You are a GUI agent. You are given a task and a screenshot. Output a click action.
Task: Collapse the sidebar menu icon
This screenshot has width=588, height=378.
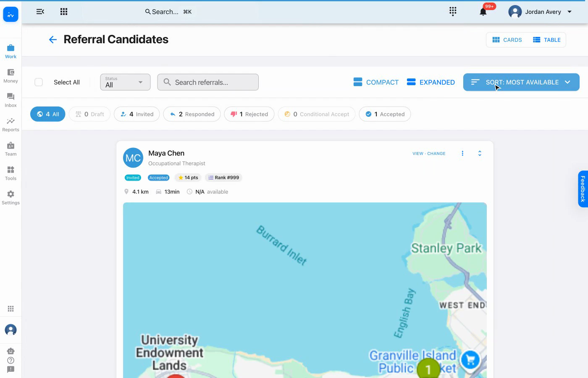click(40, 12)
